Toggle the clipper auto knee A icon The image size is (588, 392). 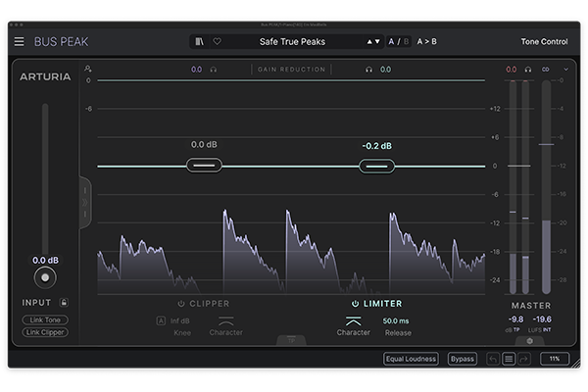coord(161,320)
